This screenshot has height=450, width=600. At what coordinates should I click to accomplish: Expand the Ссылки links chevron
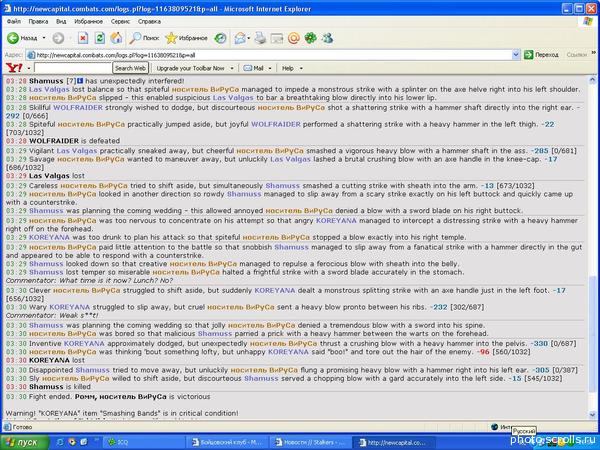click(594, 53)
